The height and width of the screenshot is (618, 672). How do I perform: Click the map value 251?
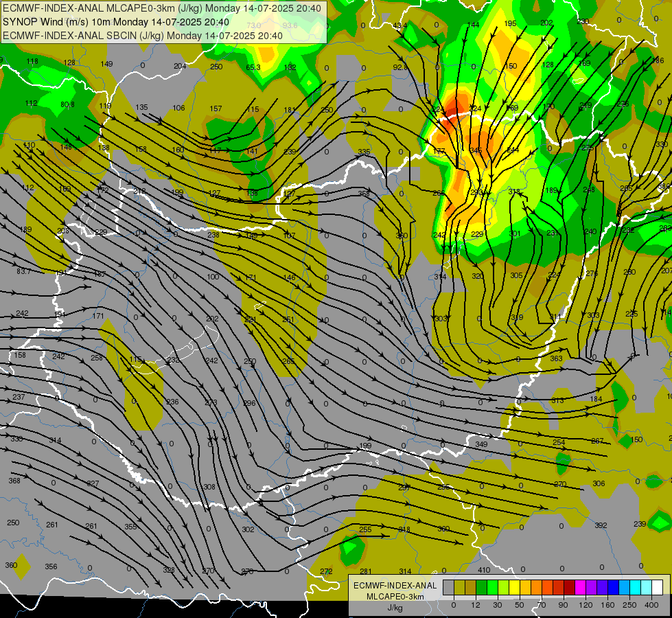click(x=288, y=319)
